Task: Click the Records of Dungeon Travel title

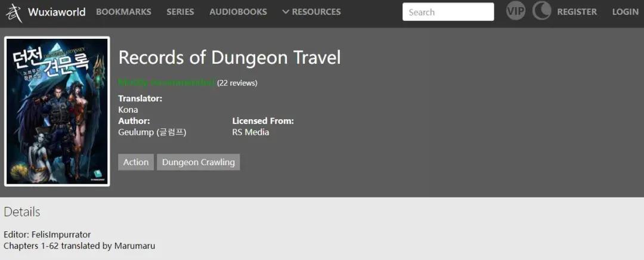Action: 230,58
